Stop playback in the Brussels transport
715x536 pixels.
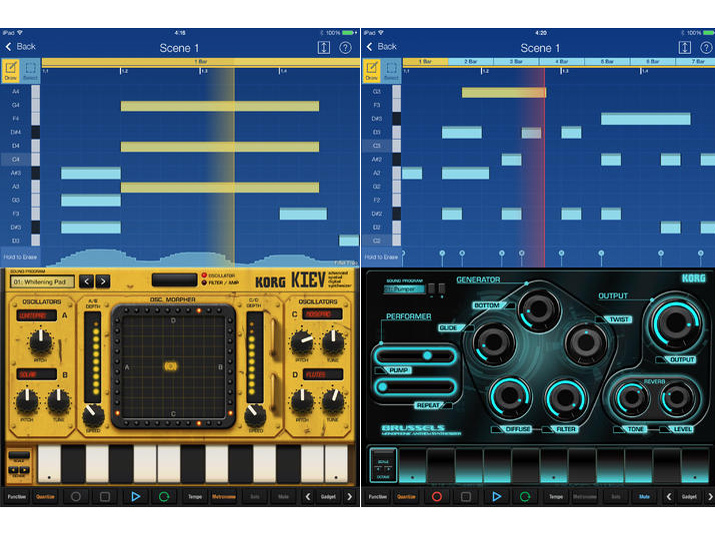[466, 497]
